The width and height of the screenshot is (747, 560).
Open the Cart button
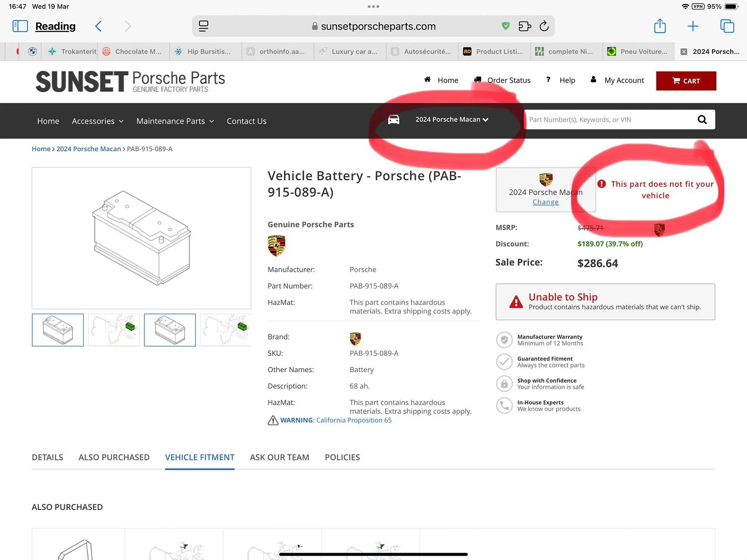(686, 81)
